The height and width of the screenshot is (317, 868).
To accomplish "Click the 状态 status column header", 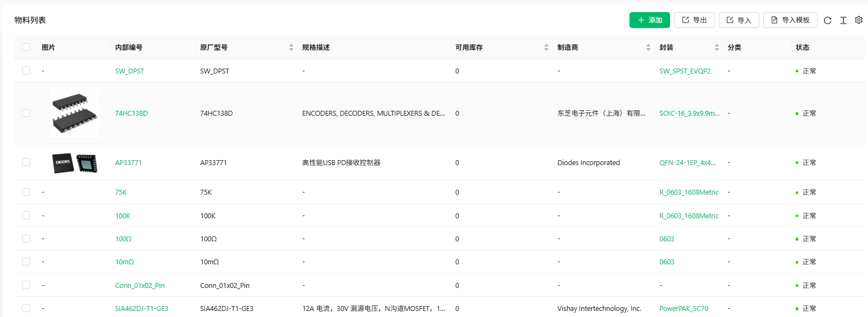I will 802,48.
